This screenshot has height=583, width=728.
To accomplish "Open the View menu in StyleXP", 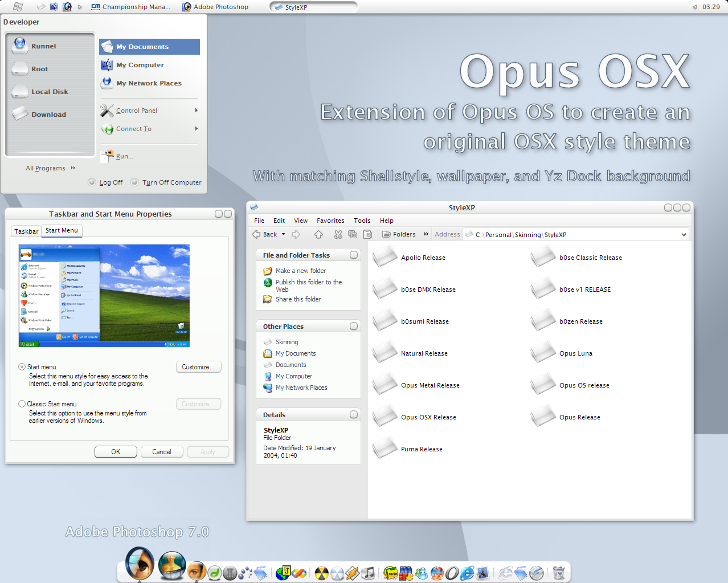I will tap(301, 221).
